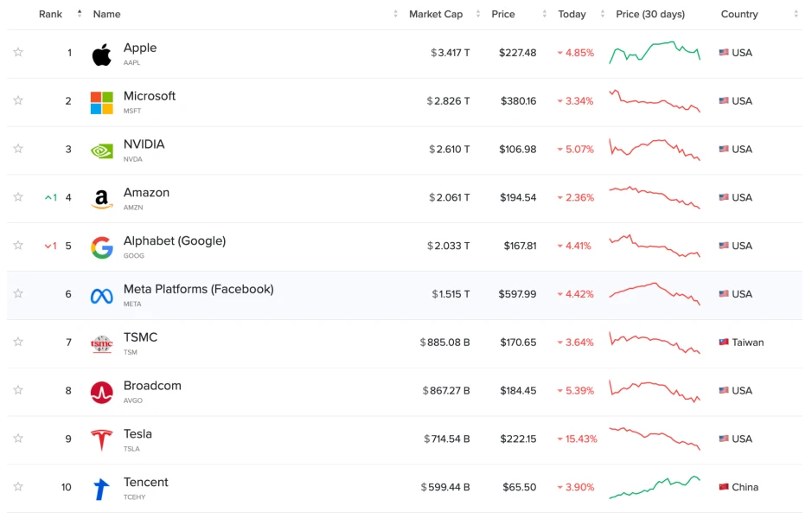Favorite Meta Platforms with its star icon
Image resolution: width=812 pixels, height=519 pixels.
[18, 293]
